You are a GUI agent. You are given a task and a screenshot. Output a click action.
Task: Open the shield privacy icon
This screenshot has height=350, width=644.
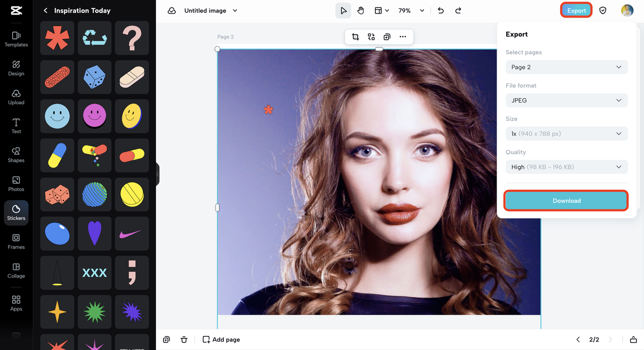(603, 11)
